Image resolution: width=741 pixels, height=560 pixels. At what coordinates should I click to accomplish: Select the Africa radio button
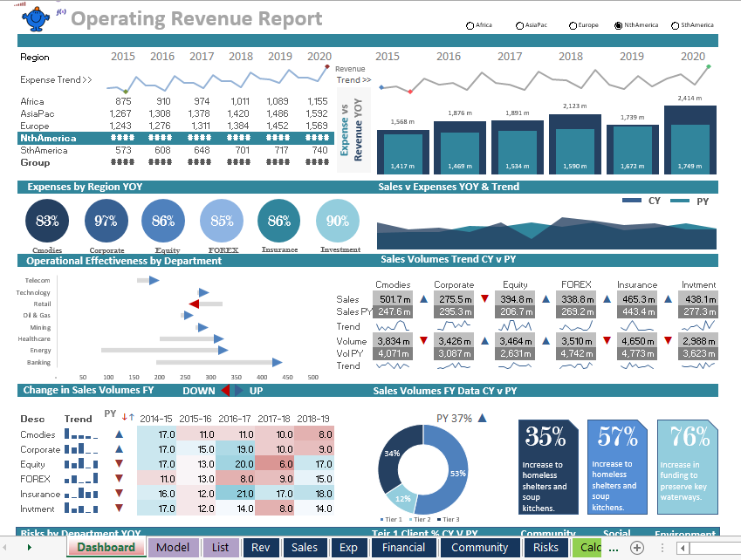470,25
